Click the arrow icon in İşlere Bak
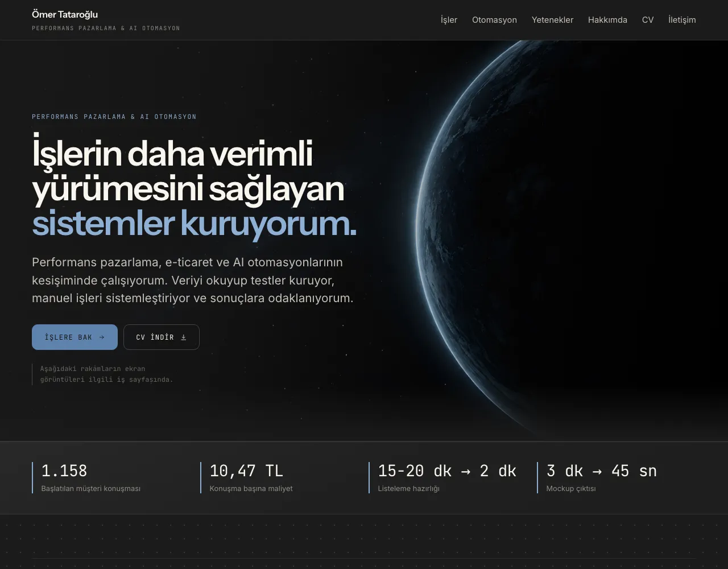 tap(102, 337)
